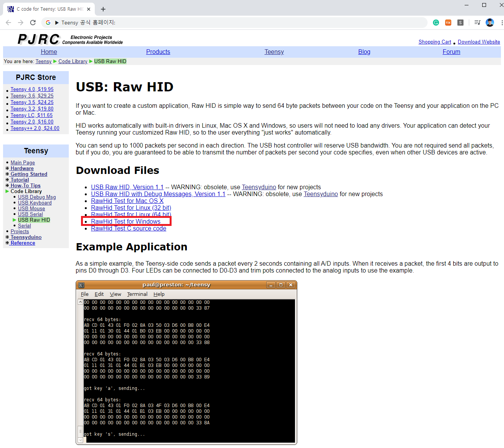Open USB Serial sidebar link
This screenshot has height=448, width=504.
click(31, 214)
